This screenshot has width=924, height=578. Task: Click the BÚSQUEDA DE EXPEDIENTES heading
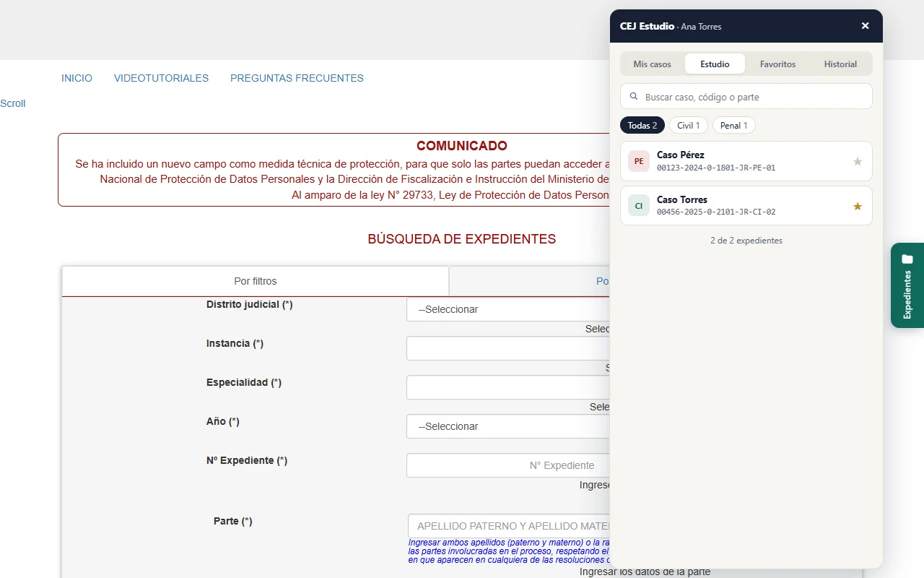point(462,239)
